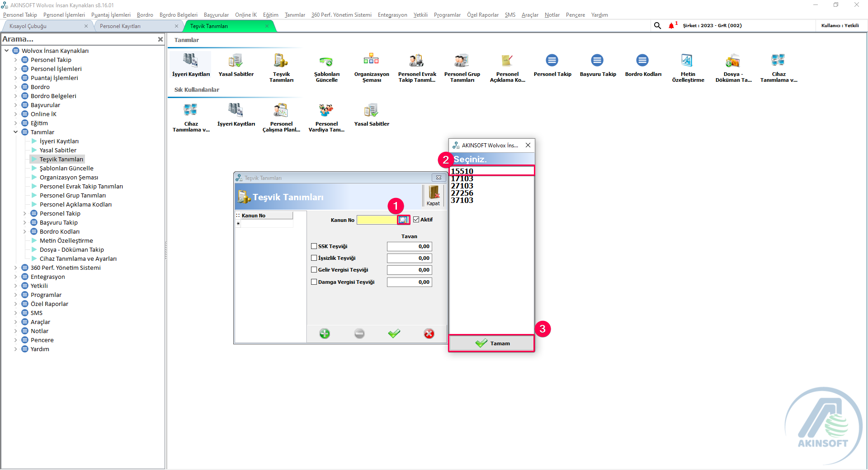The image size is (868, 470).
Task: Enable the SSK Teşviği checkbox
Action: click(314, 246)
